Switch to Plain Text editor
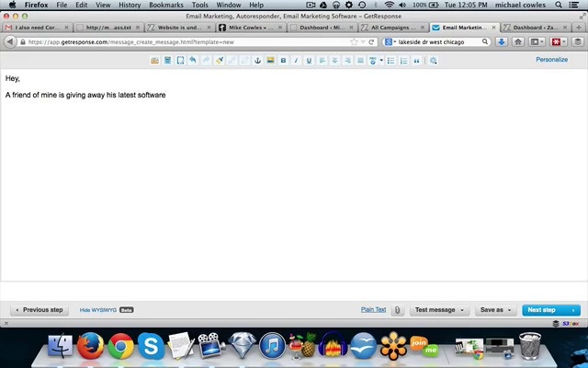The height and width of the screenshot is (368, 588). pyautogui.click(x=373, y=309)
